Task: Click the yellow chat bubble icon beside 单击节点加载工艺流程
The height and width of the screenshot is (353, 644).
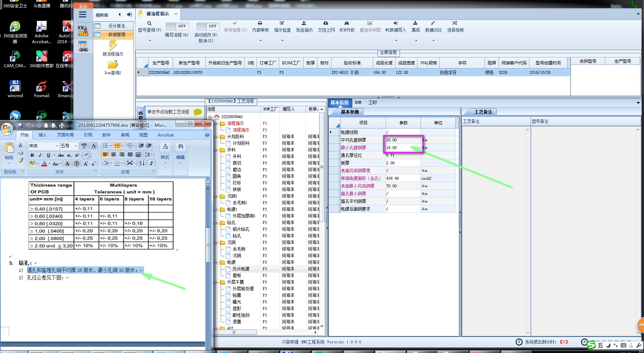Action: point(198,112)
